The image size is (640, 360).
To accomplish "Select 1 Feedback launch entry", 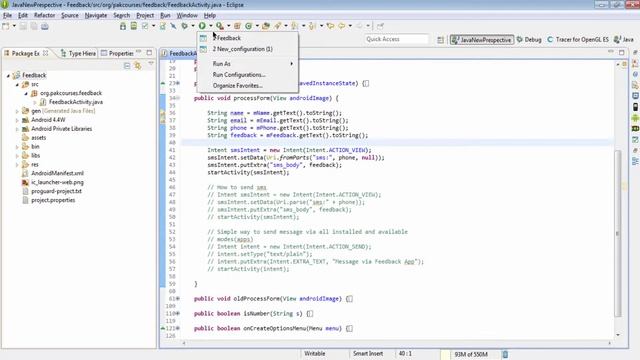I will pos(227,38).
